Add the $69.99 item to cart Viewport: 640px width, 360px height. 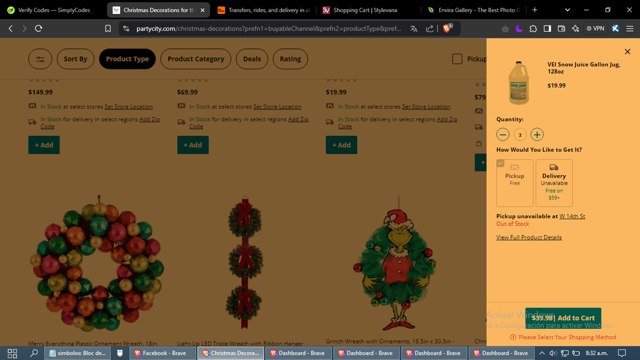tap(193, 145)
